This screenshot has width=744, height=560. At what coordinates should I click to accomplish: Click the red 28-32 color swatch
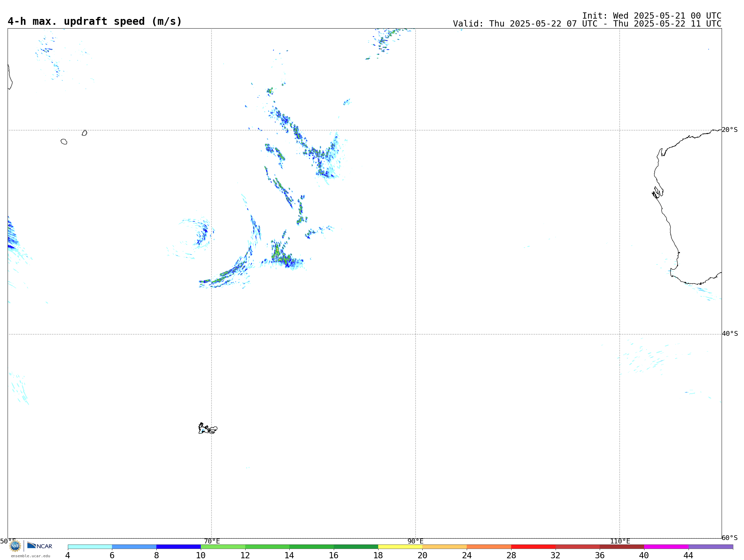click(x=533, y=547)
